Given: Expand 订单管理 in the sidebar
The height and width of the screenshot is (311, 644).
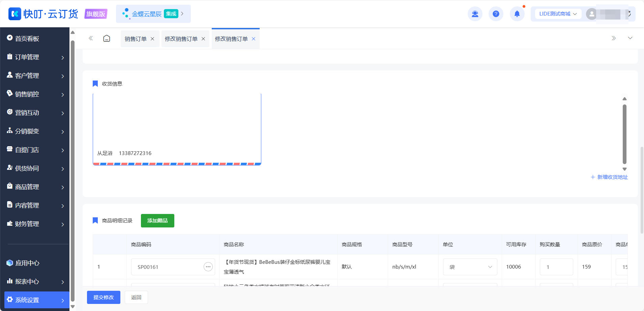Looking at the screenshot, I should [x=35, y=57].
